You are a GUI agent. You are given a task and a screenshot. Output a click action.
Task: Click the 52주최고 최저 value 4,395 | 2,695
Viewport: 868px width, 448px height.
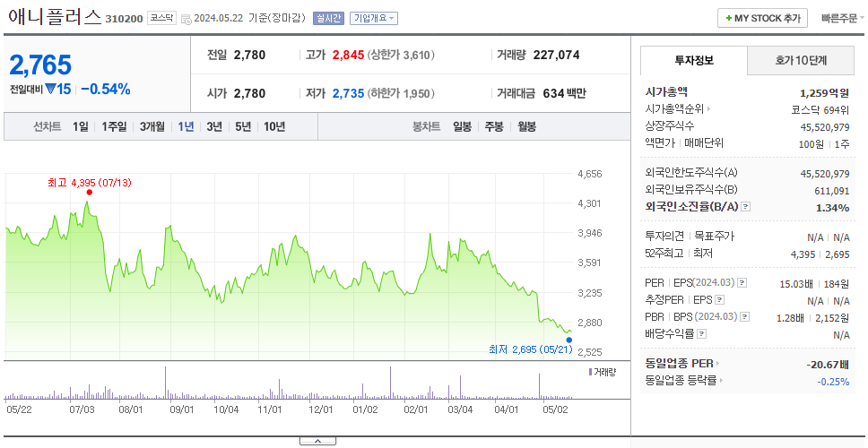pyautogui.click(x=820, y=254)
